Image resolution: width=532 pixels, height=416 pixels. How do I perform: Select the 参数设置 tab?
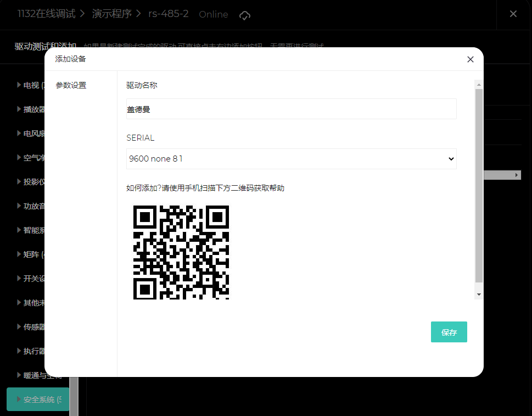[71, 85]
